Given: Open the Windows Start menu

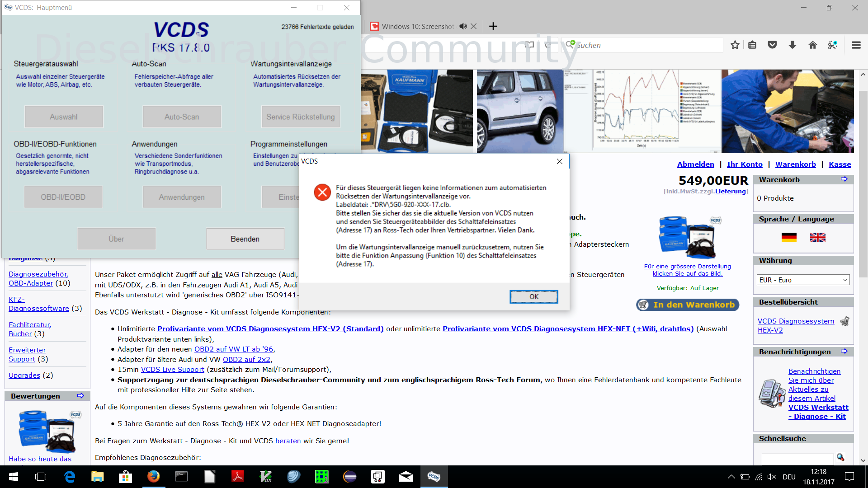Looking at the screenshot, I should tap(13, 477).
